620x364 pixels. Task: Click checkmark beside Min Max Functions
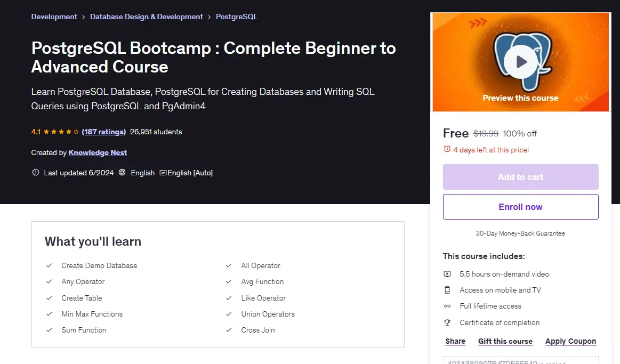(49, 314)
